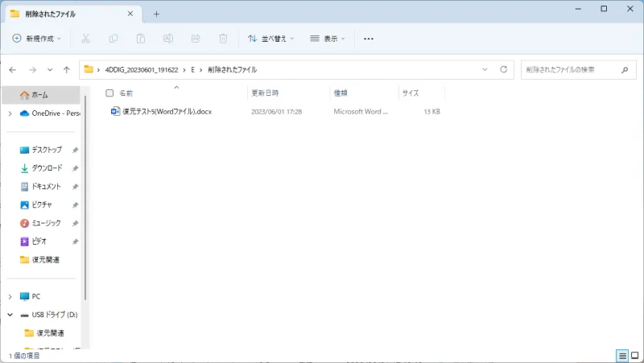Sort by the サイズ column header

(411, 93)
